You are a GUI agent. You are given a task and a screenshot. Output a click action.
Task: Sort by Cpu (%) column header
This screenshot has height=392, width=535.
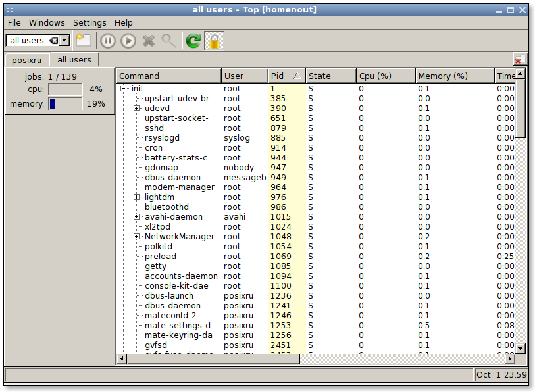[x=386, y=76]
